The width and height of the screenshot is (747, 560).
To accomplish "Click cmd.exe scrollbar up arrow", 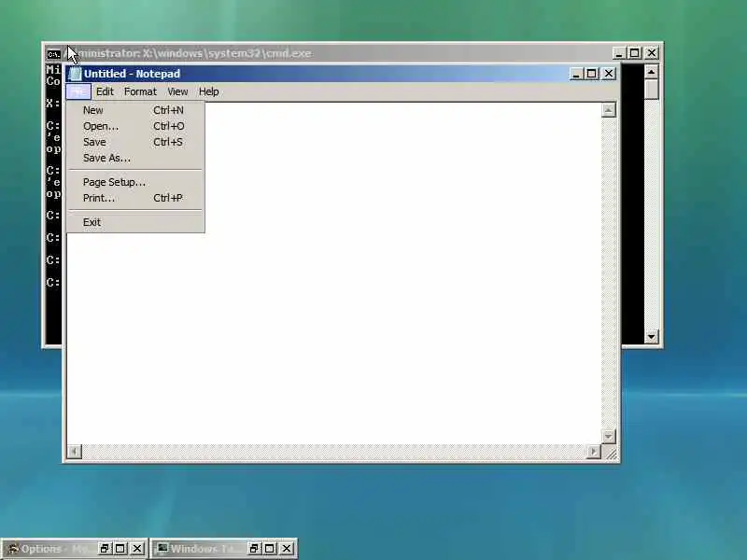I will click(651, 72).
